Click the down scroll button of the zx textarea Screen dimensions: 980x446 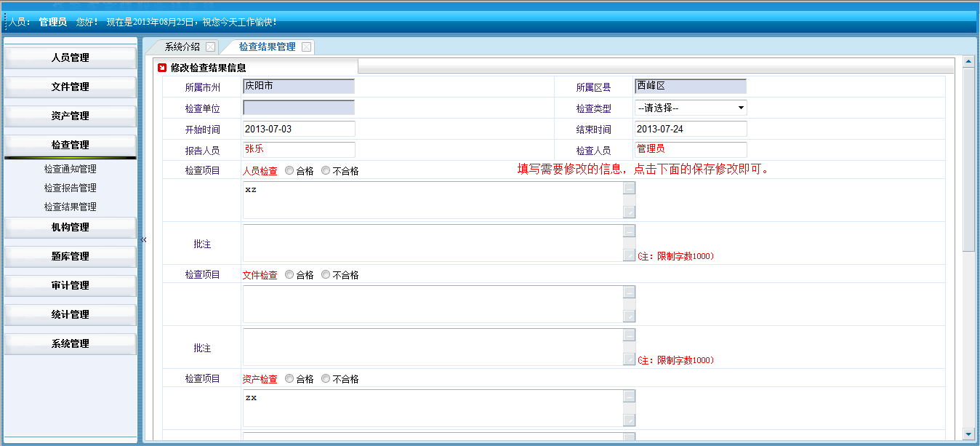630,421
